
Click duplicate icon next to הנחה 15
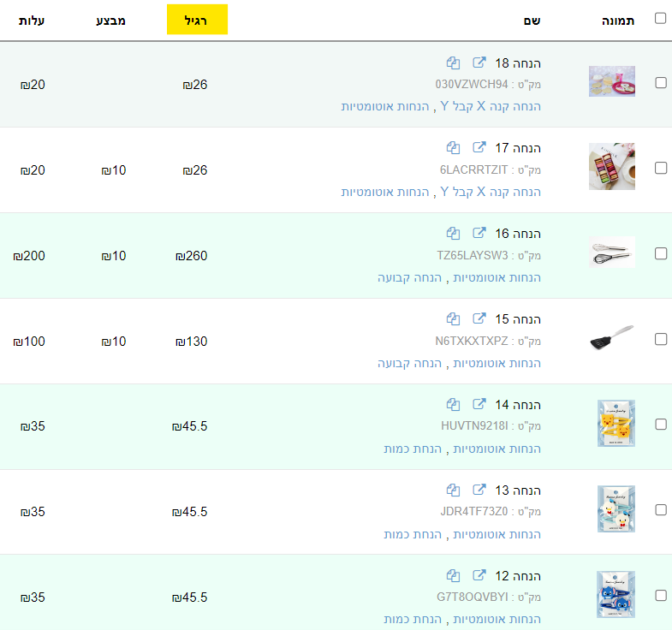tap(454, 319)
